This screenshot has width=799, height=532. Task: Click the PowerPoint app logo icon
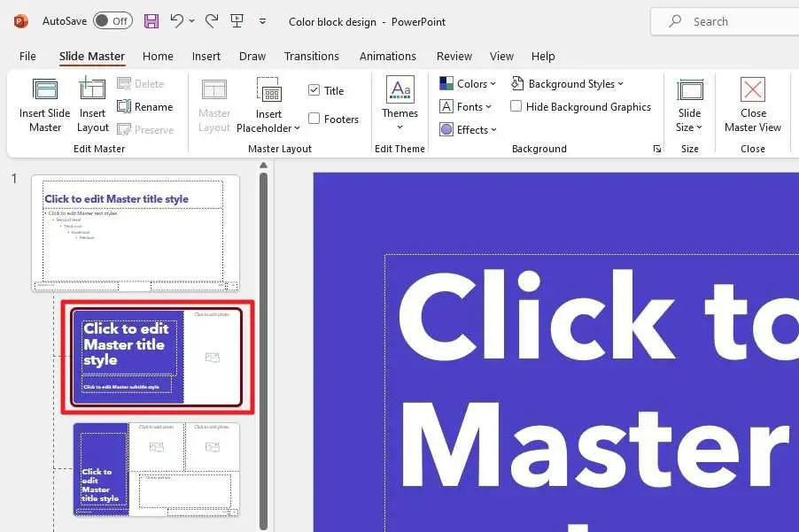click(x=21, y=21)
